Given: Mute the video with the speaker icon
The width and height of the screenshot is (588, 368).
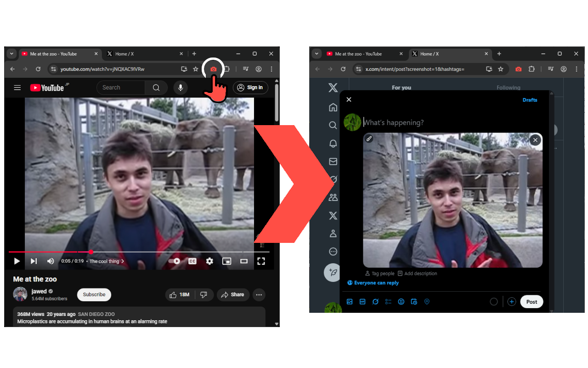Looking at the screenshot, I should pos(51,261).
